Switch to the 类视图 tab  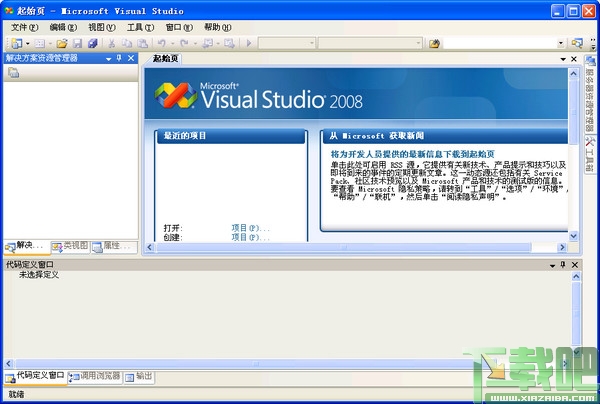pos(70,247)
